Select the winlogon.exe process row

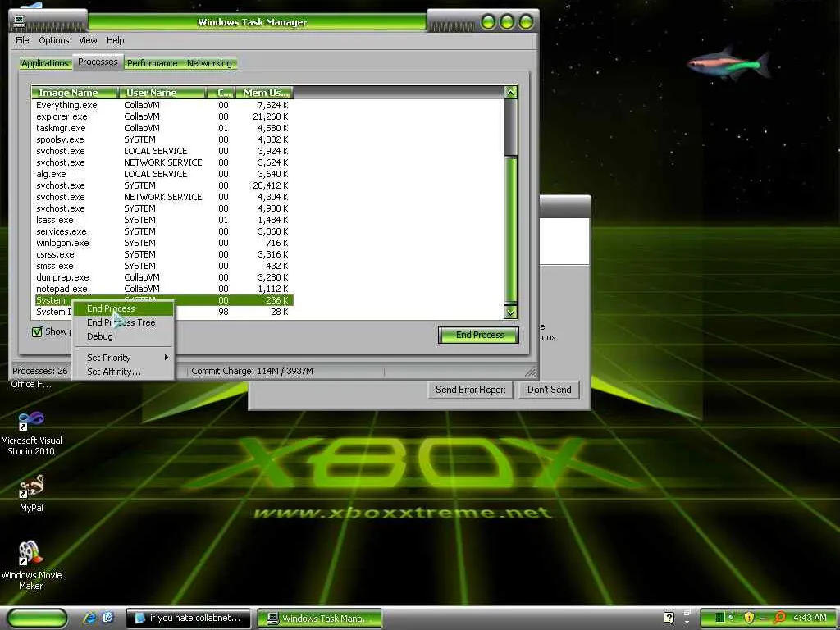click(162, 243)
